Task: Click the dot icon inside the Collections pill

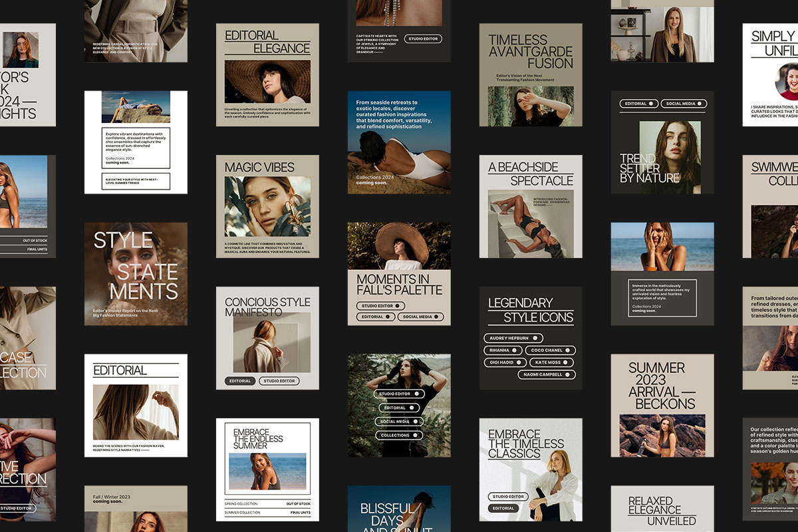Action: 416,435
